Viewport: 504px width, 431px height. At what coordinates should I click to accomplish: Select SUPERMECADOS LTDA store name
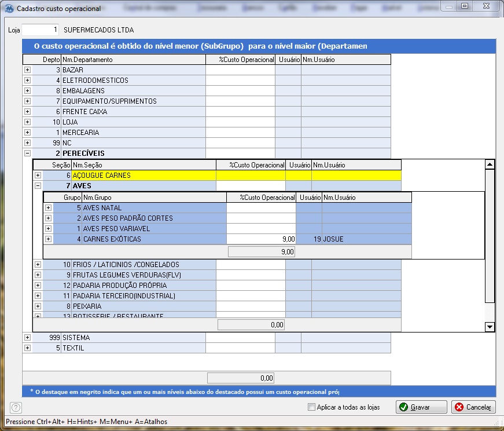click(99, 30)
